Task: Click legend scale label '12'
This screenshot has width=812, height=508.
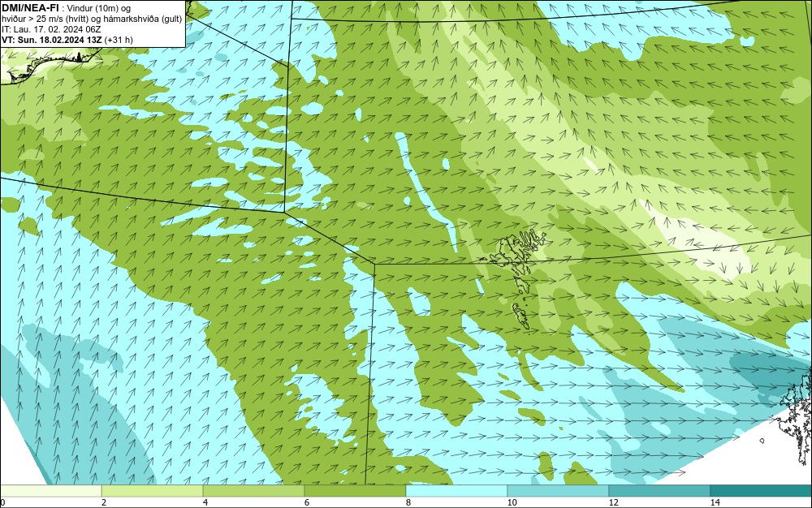Action: pyautogui.click(x=613, y=503)
